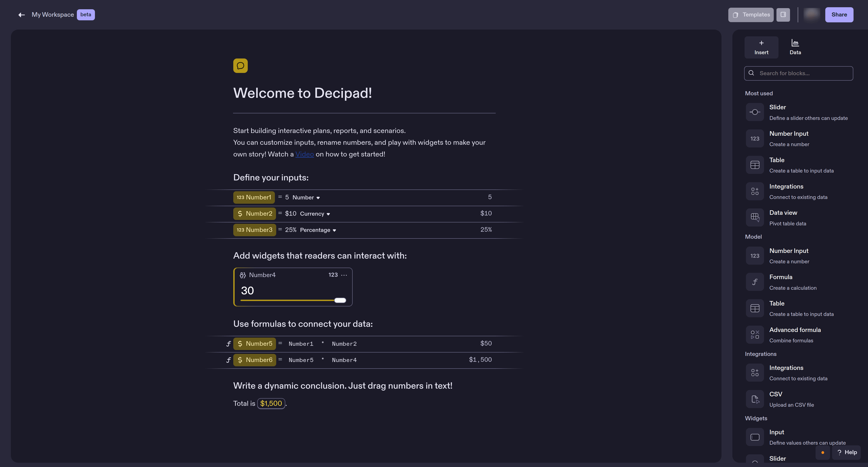This screenshot has height=467, width=868.
Task: Click the Number3 variable chip
Action: click(x=254, y=230)
